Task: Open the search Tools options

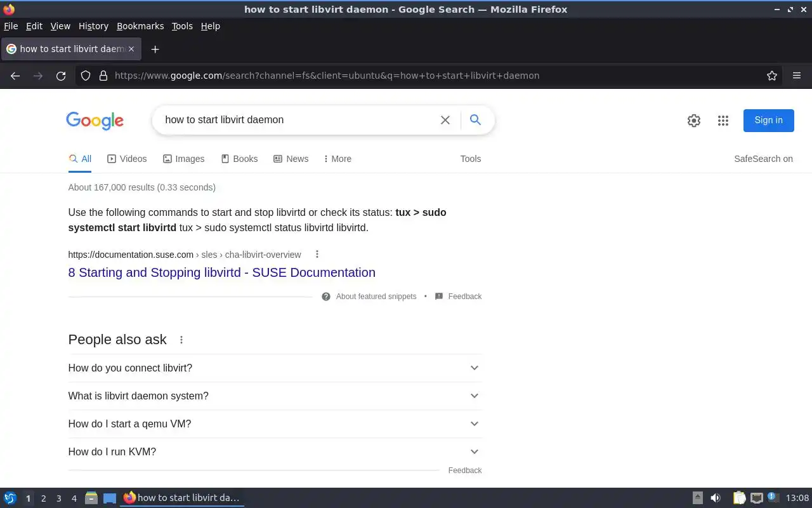Action: pyautogui.click(x=471, y=159)
